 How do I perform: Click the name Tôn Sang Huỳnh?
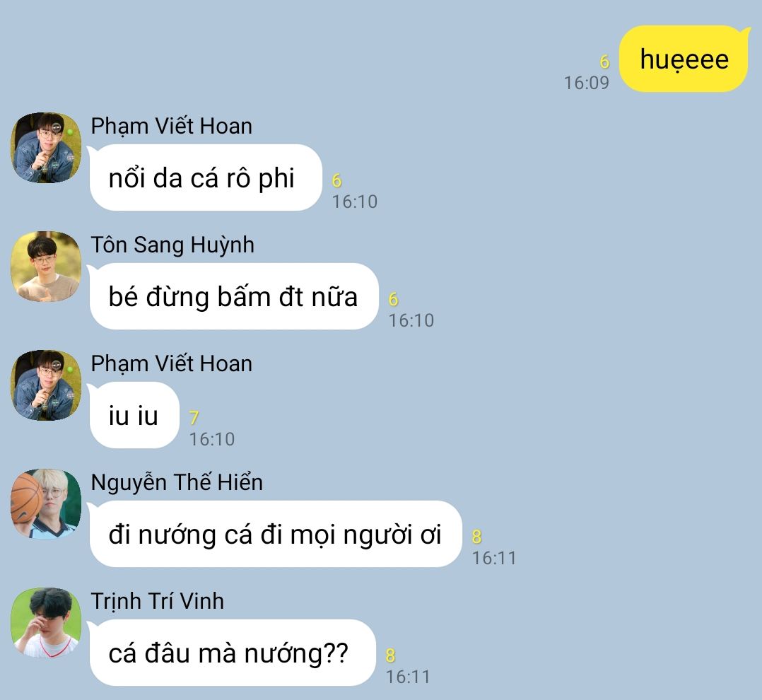click(172, 245)
